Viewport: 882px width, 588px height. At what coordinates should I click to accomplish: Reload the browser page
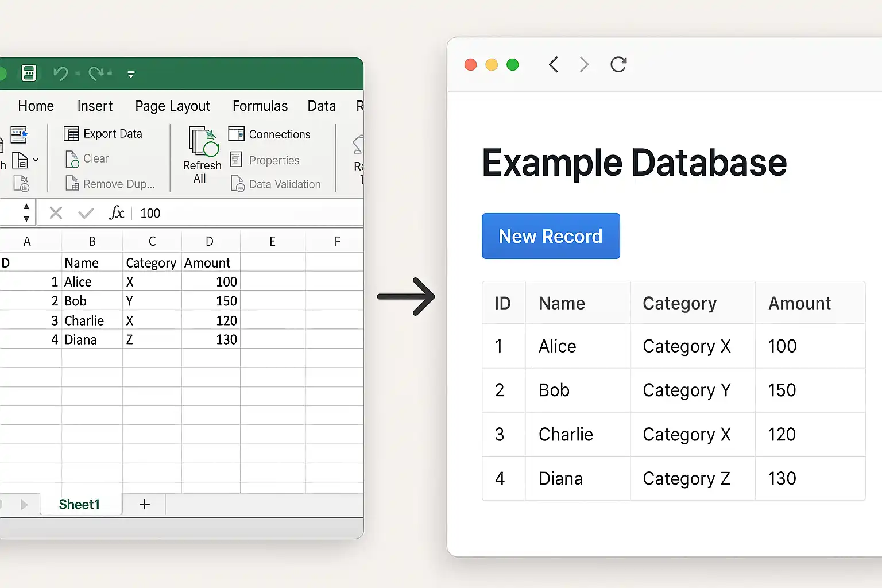[x=618, y=64]
